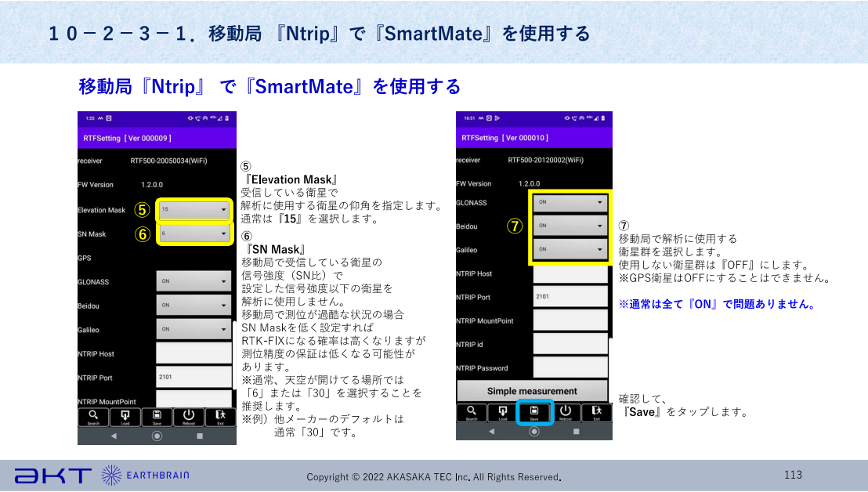Image resolution: width=868 pixels, height=492 pixels.
Task: Tap Load icon in right phone toolbar
Action: [503, 412]
